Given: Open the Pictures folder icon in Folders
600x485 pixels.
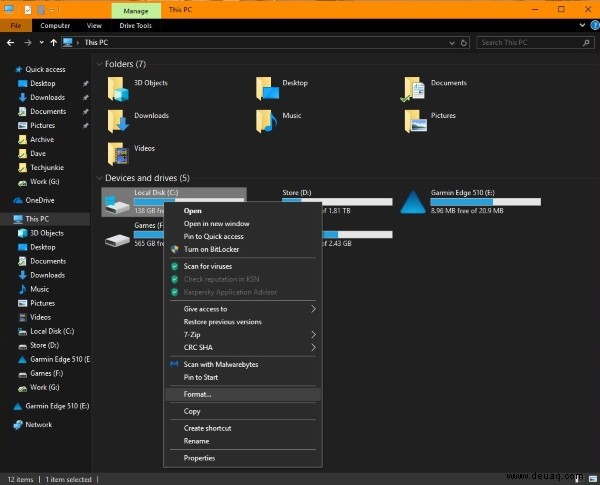Looking at the screenshot, I should 416,121.
